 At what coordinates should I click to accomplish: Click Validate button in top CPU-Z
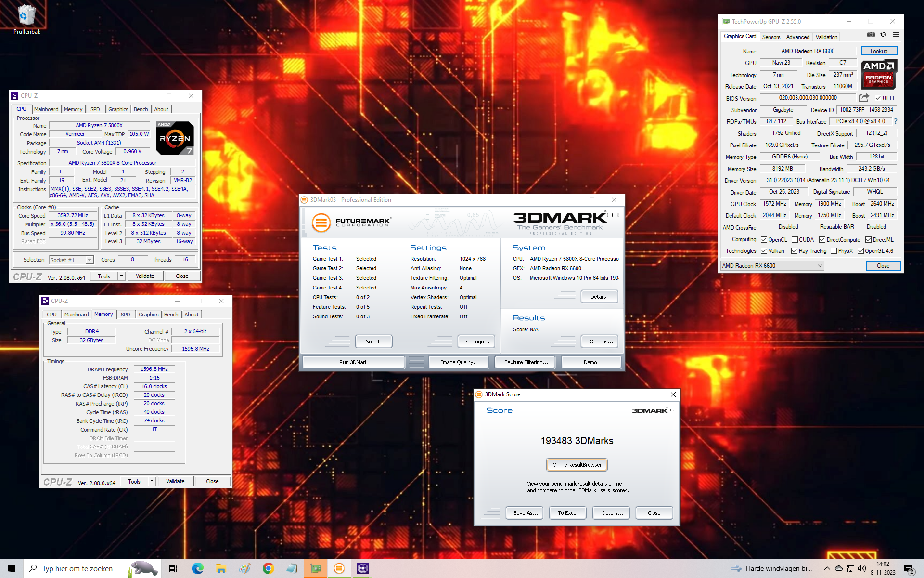[x=145, y=276]
